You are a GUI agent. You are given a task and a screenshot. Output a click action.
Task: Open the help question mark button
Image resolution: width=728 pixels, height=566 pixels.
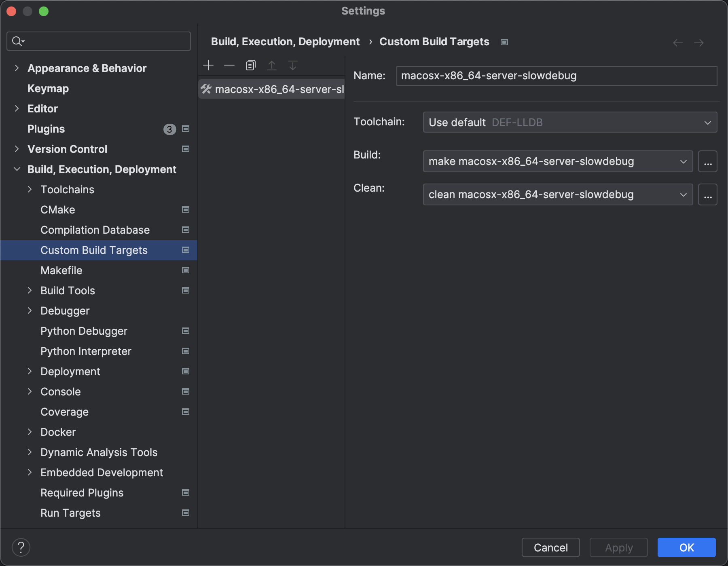[21, 547]
